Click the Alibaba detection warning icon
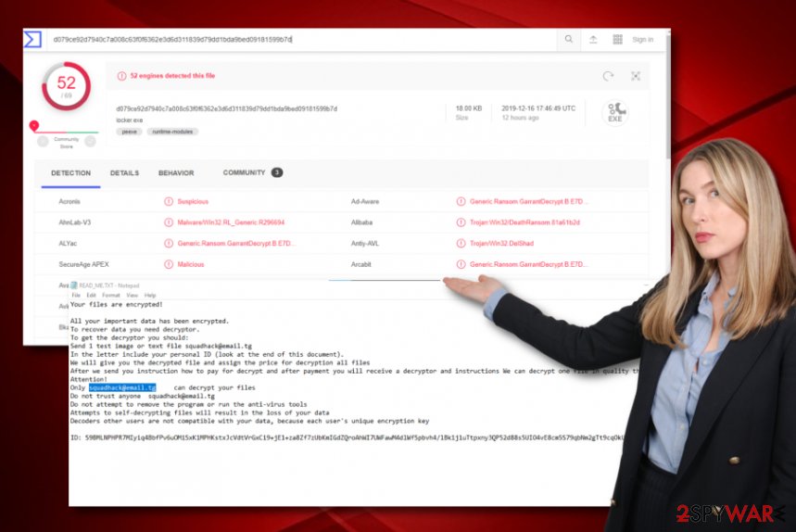This screenshot has height=532, width=796. (x=461, y=222)
